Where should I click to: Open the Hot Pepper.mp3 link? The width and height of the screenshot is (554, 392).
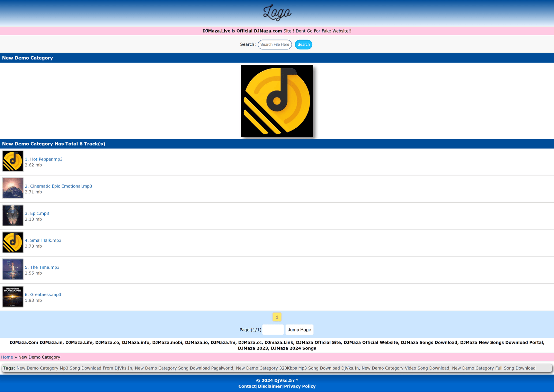coord(44,159)
